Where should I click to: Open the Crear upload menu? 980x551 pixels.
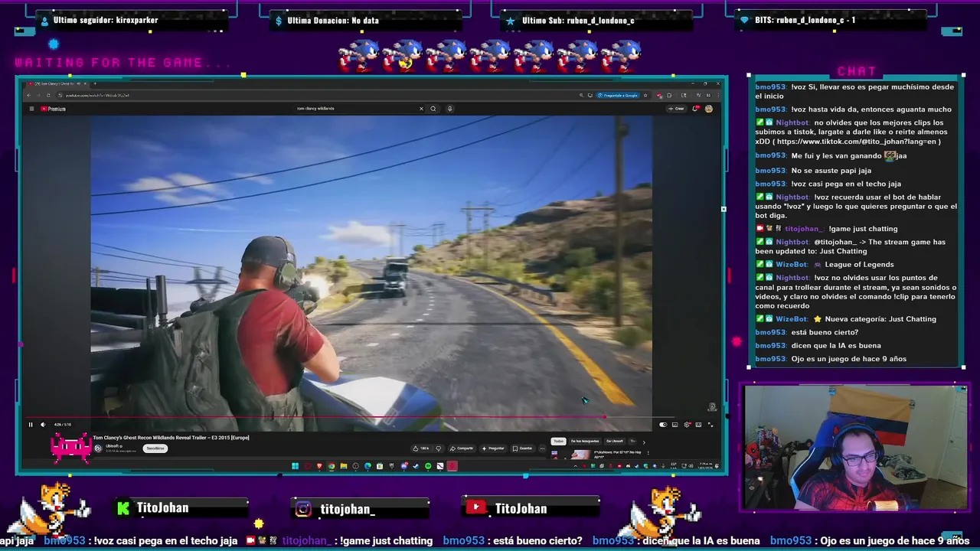pos(676,109)
